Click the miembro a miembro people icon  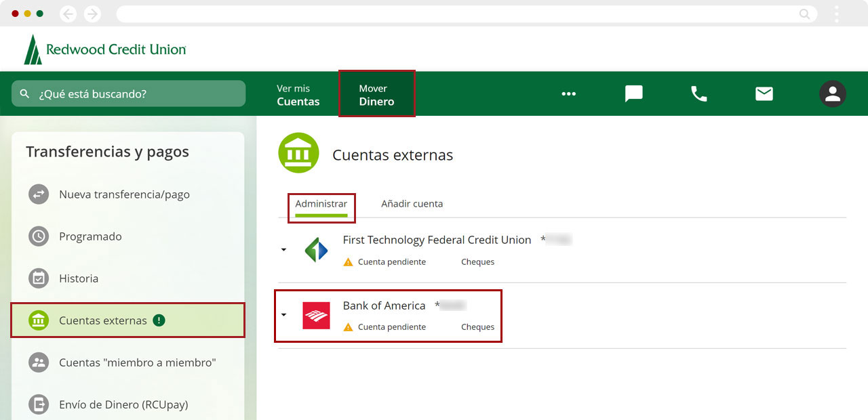tap(39, 362)
